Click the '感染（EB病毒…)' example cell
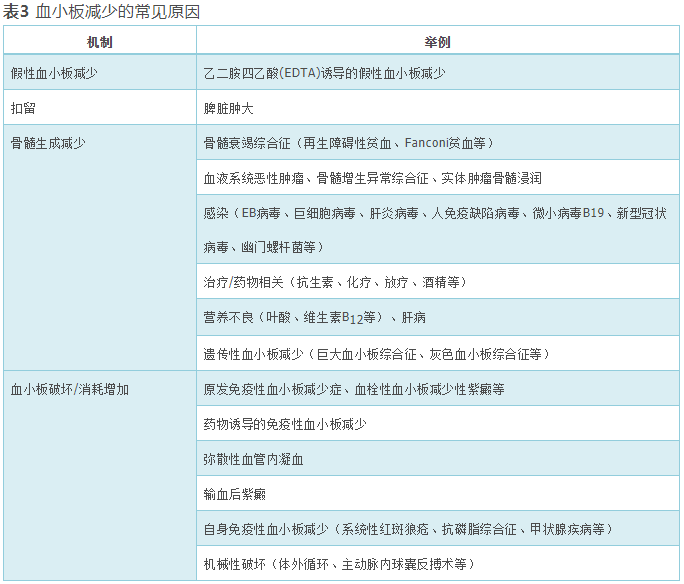The image size is (684, 584). pos(436,229)
